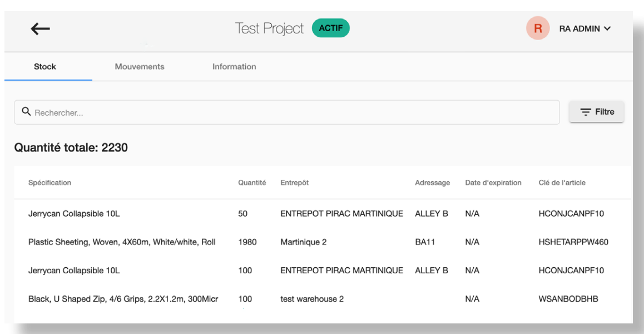This screenshot has width=644, height=334.
Task: Open the Information tab
Action: tap(234, 67)
